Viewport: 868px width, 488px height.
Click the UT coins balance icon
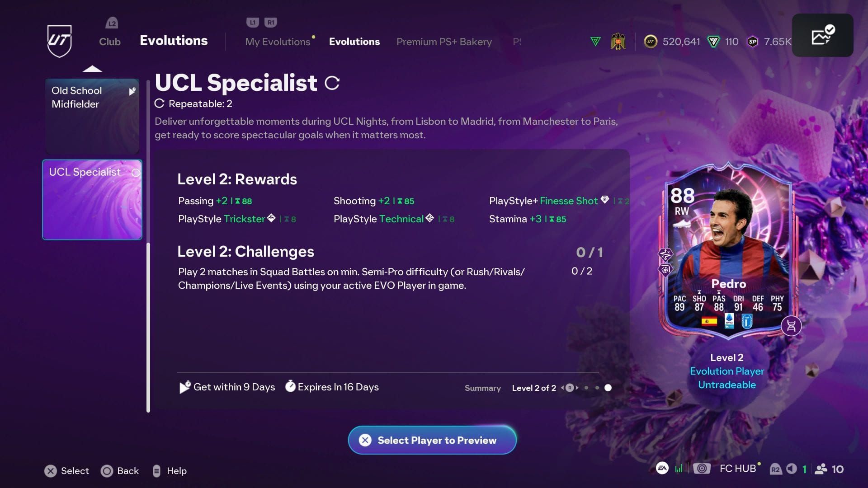click(651, 42)
